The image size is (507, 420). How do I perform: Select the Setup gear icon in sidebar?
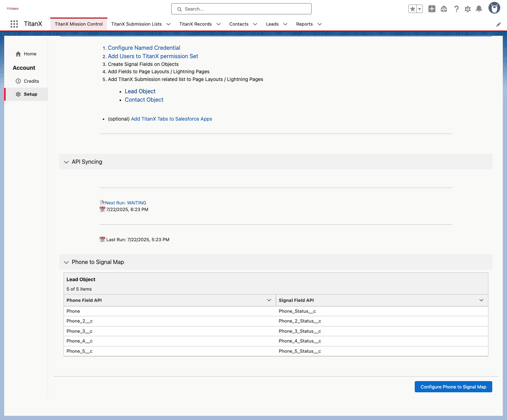(x=18, y=94)
